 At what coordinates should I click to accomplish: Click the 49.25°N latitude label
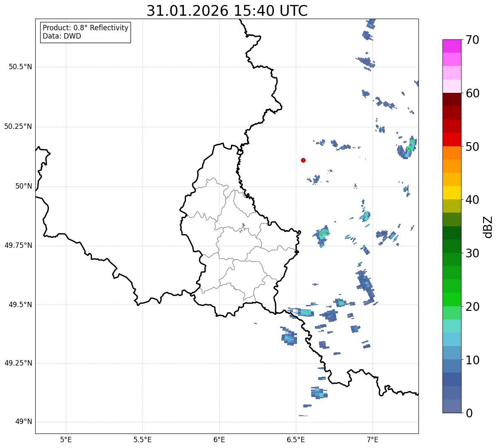[x=18, y=363]
